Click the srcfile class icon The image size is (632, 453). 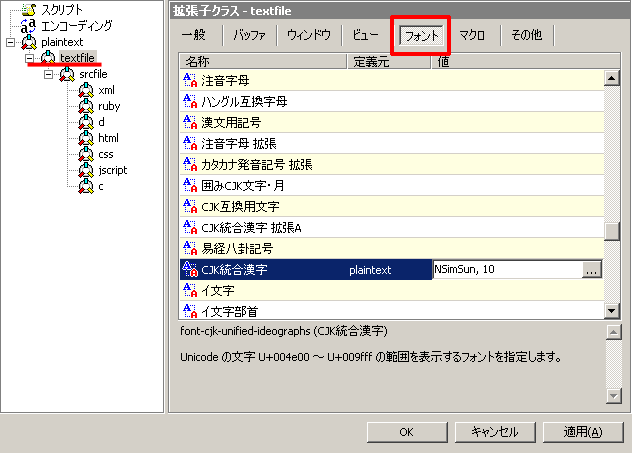[67, 74]
